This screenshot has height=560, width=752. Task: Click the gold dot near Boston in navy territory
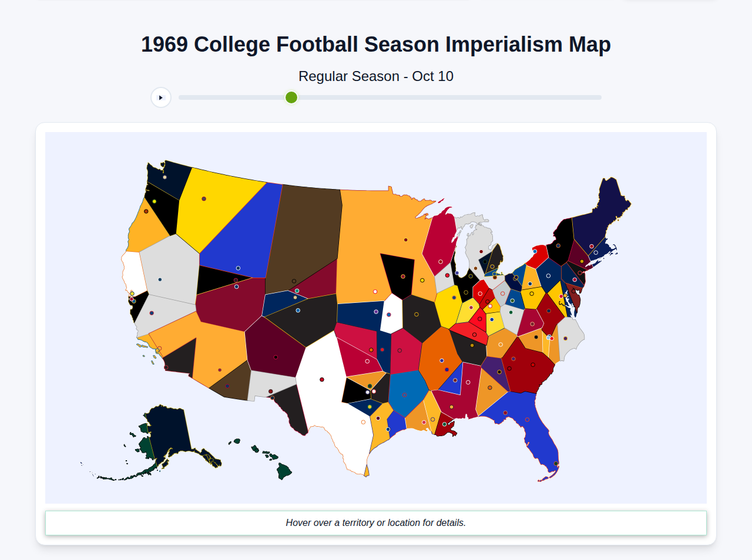click(x=582, y=261)
